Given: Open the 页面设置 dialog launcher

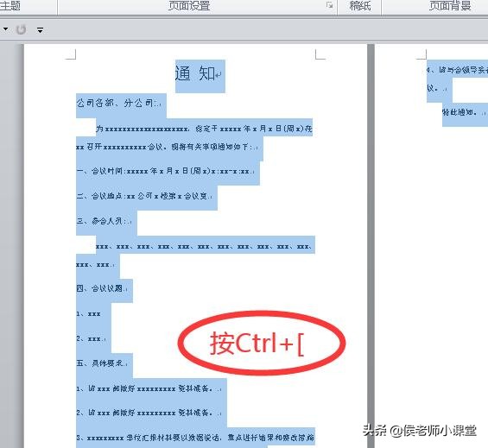Looking at the screenshot, I should pyautogui.click(x=330, y=4).
